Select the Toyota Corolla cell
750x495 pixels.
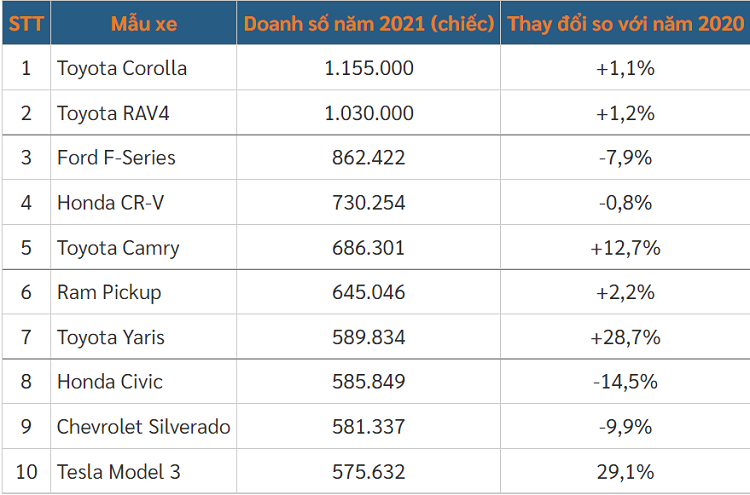pos(122,69)
